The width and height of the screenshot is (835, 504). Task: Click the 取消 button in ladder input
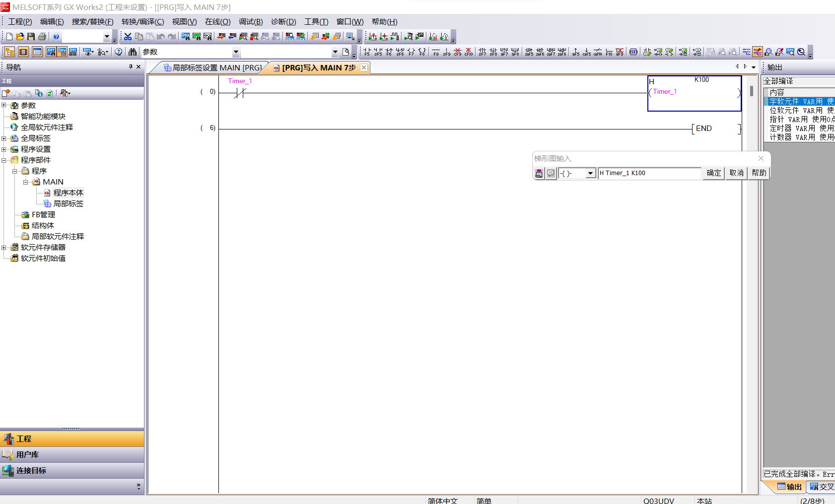[736, 173]
